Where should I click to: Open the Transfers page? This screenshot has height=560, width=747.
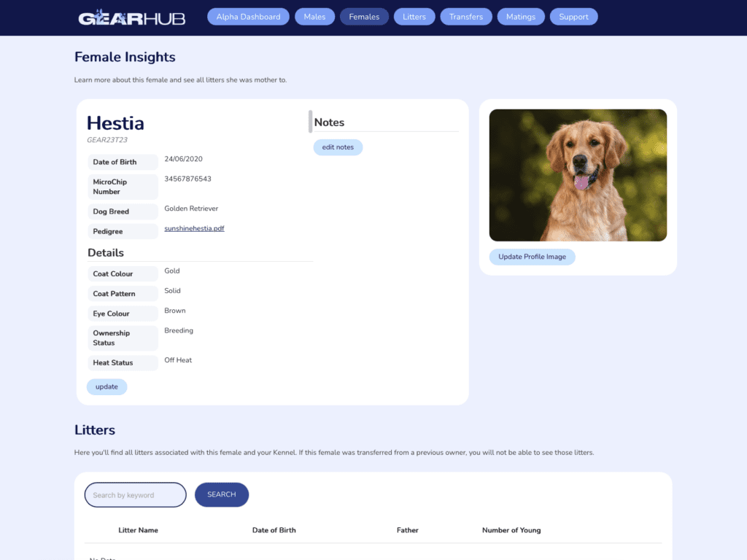466,17
